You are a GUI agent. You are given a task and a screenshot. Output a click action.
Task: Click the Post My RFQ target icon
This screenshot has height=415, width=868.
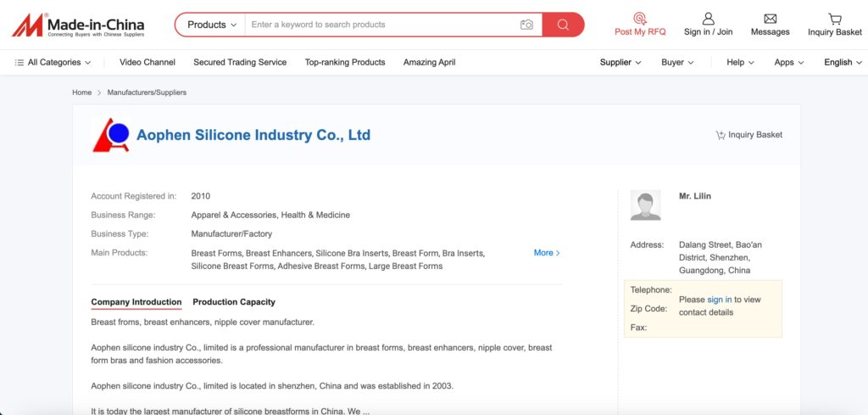click(640, 19)
